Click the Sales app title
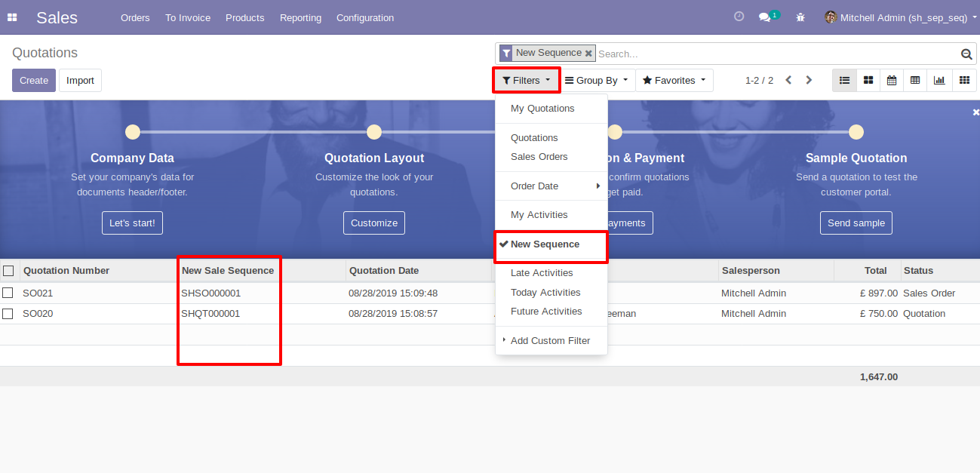This screenshot has width=980, height=473. (x=57, y=17)
